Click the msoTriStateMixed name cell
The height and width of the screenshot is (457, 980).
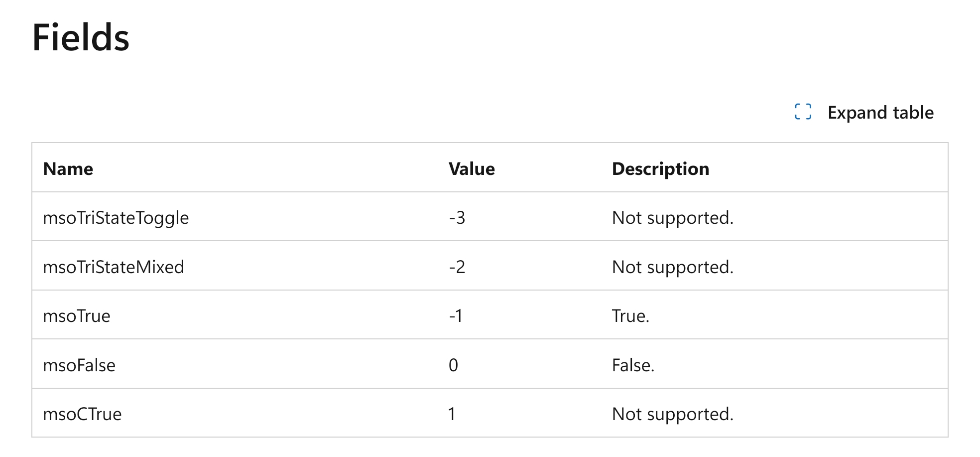click(x=114, y=267)
